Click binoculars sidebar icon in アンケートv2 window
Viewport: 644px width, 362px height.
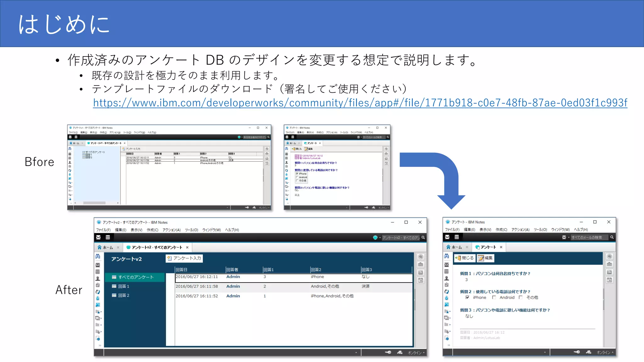[x=98, y=256]
